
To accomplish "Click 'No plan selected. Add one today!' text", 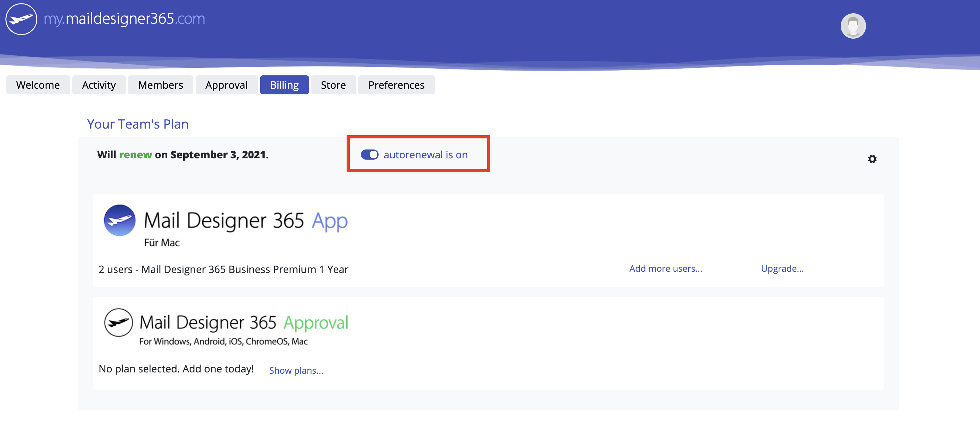I will [176, 369].
